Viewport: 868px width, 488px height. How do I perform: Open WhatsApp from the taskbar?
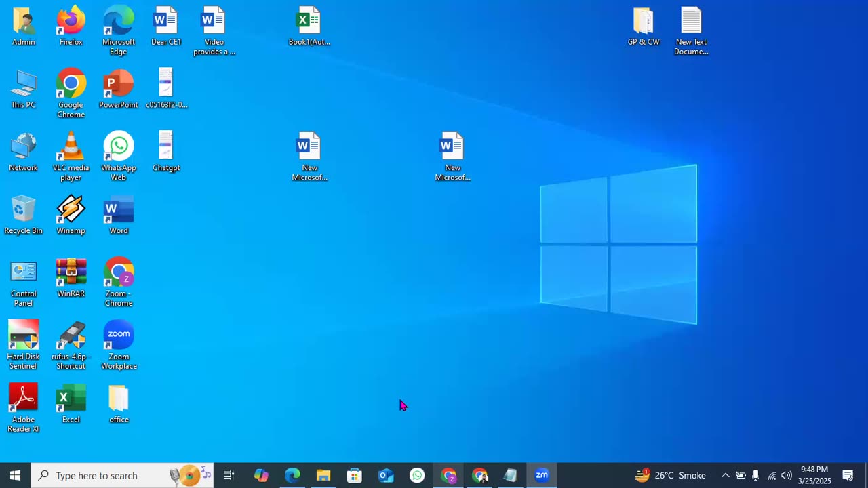(x=417, y=475)
